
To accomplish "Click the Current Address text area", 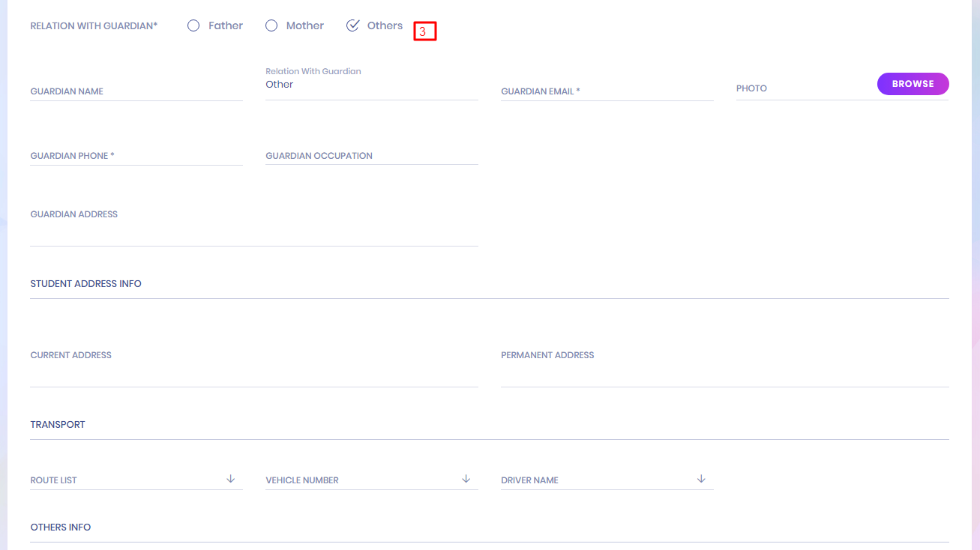I will (253, 367).
